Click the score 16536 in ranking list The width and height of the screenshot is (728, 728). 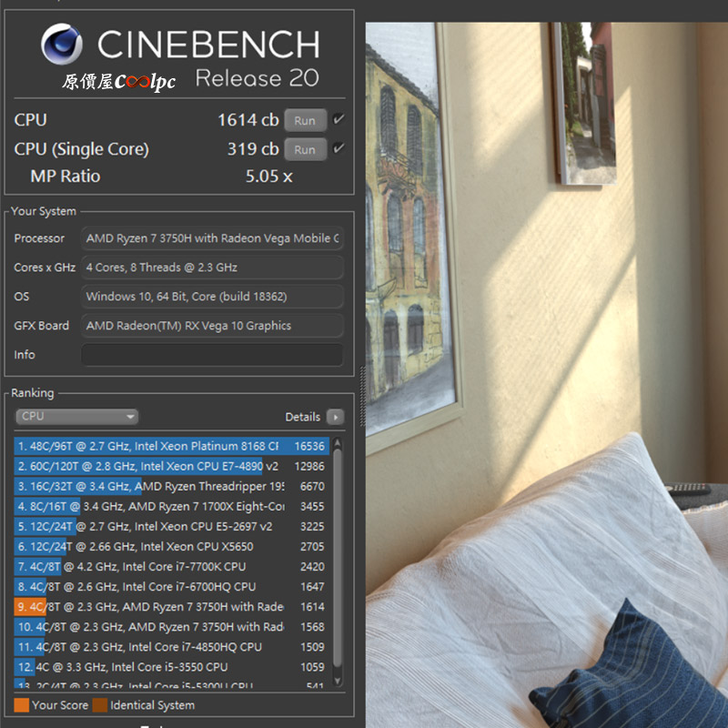click(309, 446)
